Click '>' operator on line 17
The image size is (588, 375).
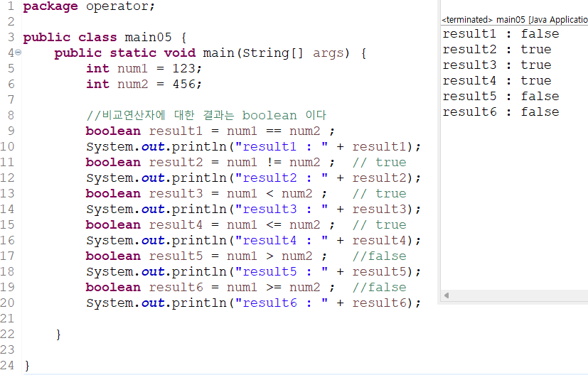[x=269, y=256]
